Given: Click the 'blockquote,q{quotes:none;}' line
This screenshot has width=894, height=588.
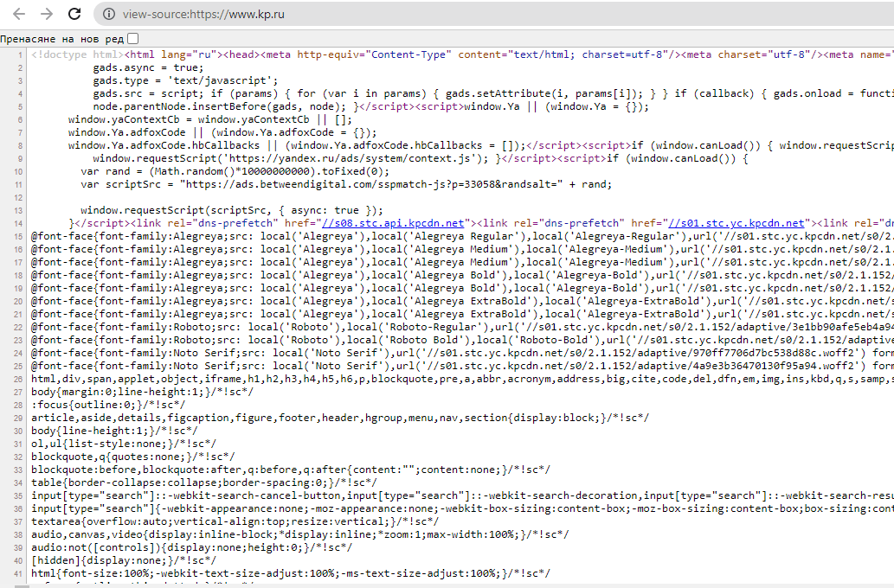Looking at the screenshot, I should click(x=133, y=457).
